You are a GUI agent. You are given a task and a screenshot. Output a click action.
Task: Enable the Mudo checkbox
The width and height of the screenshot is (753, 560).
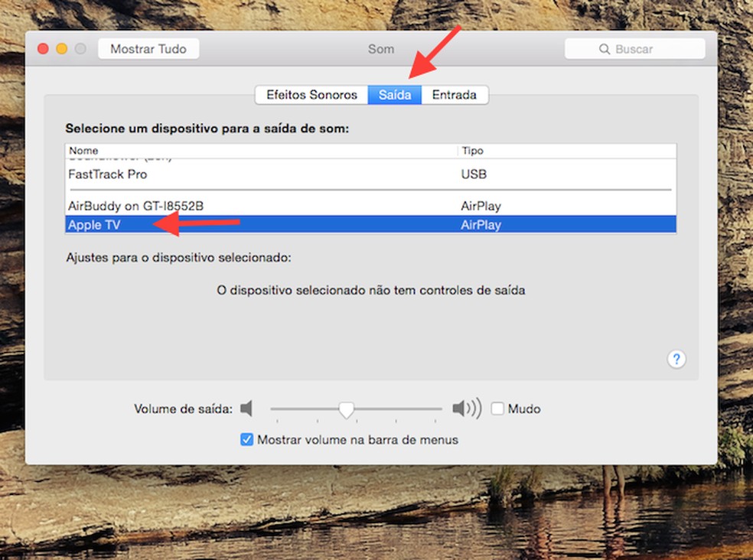[498, 409]
